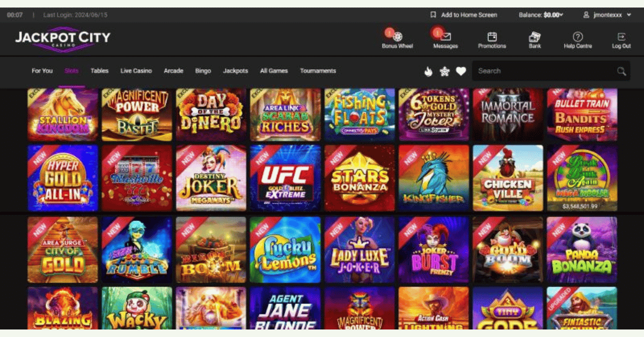The height and width of the screenshot is (337, 644).
Task: Open the Help Centre icon
Action: (577, 37)
